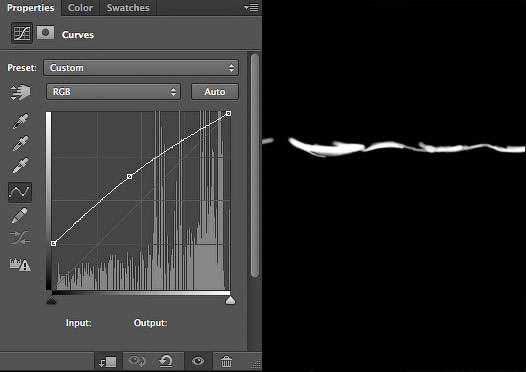Pick the set black point eyedropper
The image size is (526, 372).
coord(20,121)
